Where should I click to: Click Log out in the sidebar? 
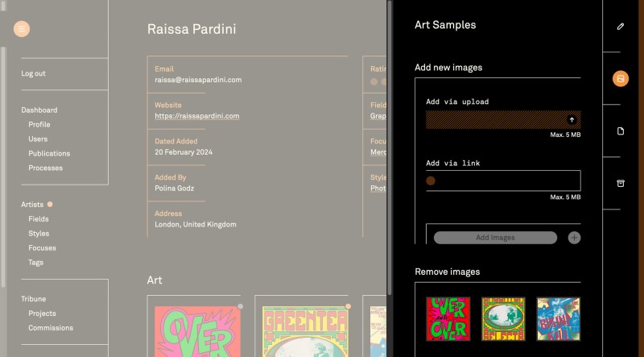click(33, 73)
